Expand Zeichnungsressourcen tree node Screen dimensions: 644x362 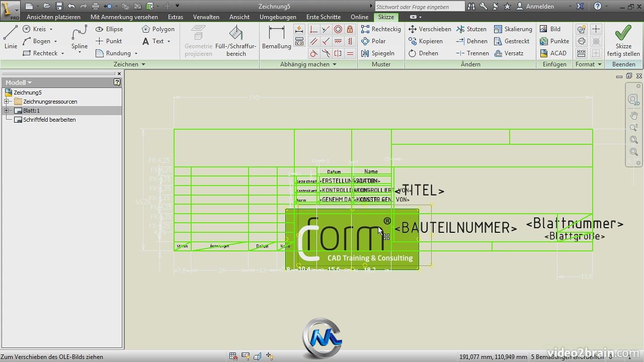(7, 102)
